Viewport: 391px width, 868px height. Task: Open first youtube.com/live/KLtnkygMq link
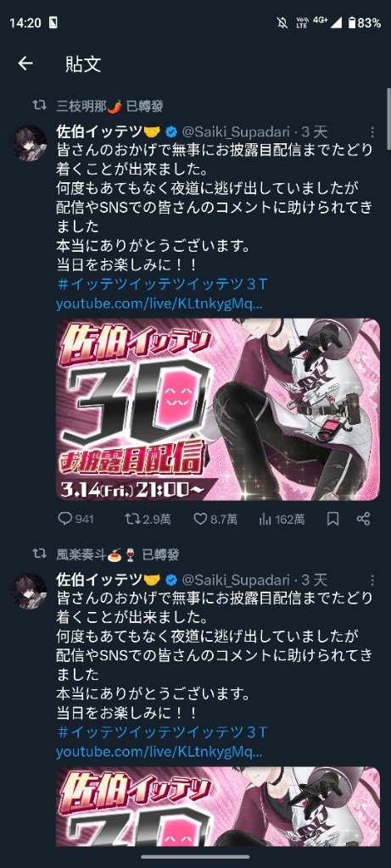coord(159,304)
